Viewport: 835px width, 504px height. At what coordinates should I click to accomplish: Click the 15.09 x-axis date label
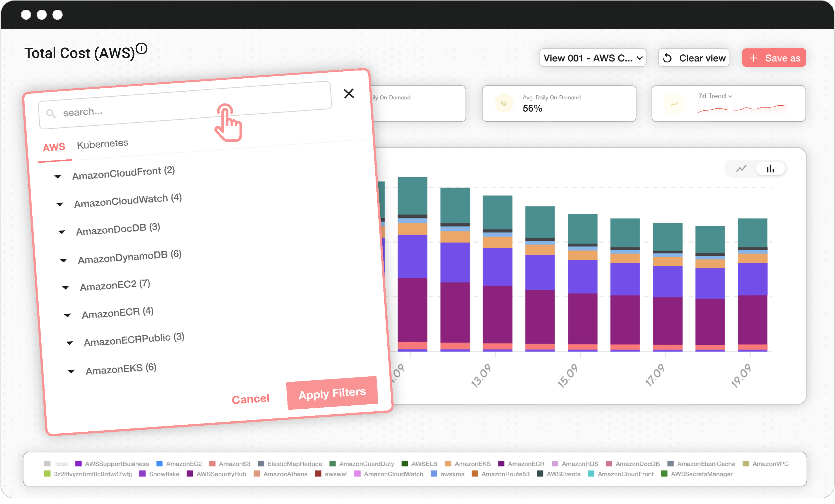(x=568, y=375)
